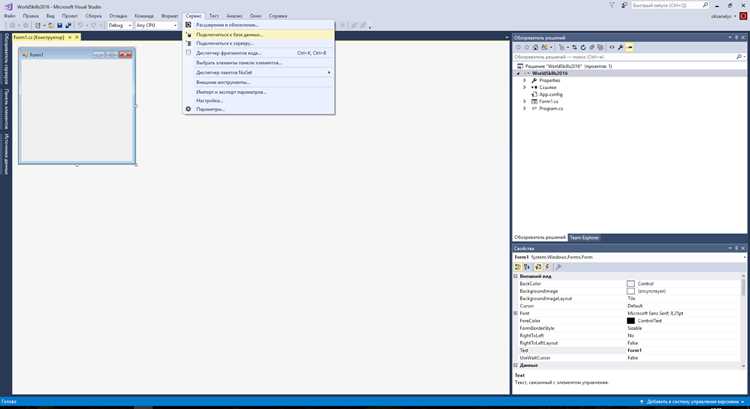
Task: Click the Solution Explorer search field
Action: (624, 57)
